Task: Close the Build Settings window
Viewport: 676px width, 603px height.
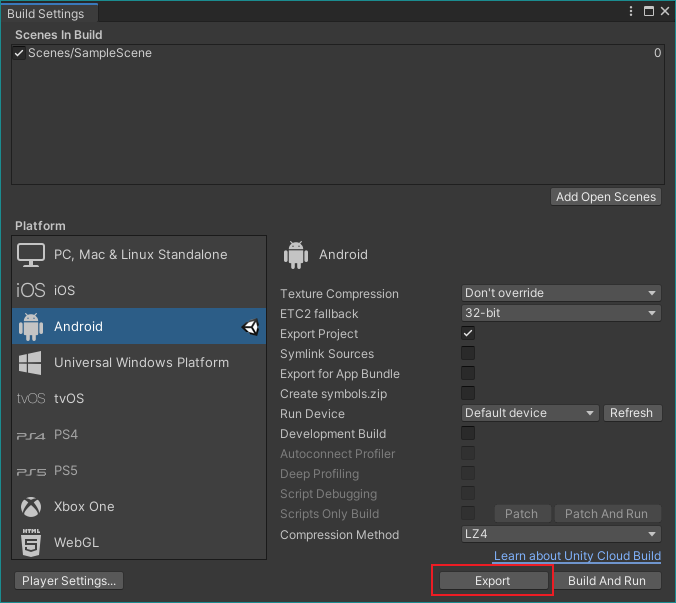Action: point(665,11)
